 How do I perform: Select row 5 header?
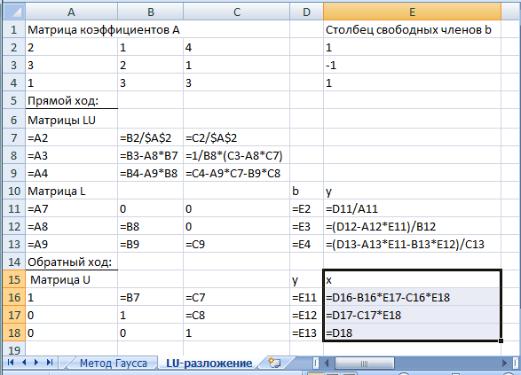pyautogui.click(x=14, y=100)
